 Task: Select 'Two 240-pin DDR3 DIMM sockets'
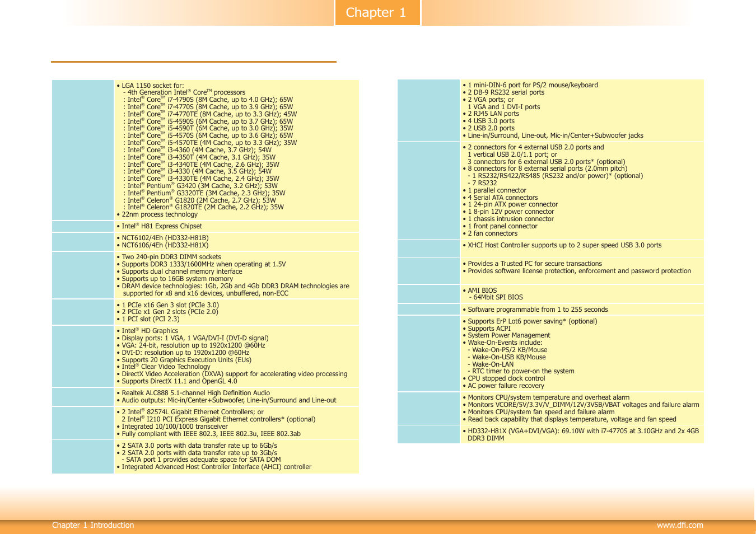point(169,257)
